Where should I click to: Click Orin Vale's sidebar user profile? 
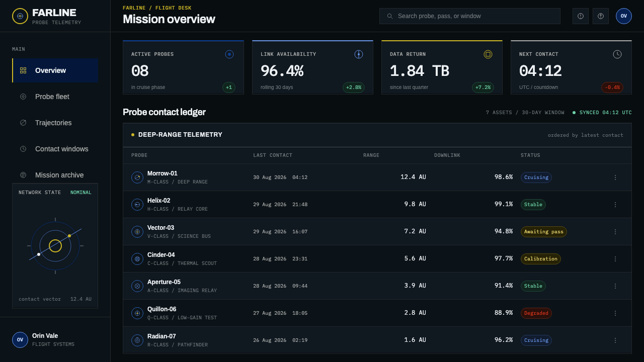(x=55, y=340)
